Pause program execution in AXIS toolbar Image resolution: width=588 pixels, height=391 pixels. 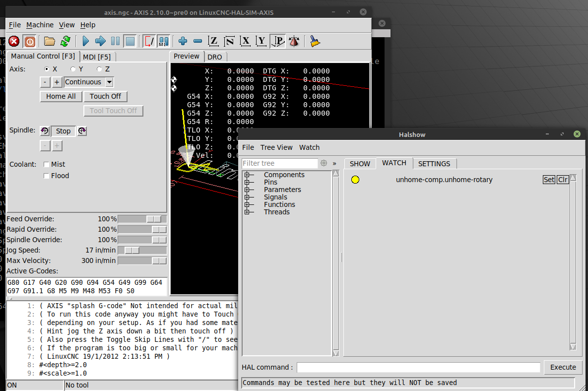point(115,41)
